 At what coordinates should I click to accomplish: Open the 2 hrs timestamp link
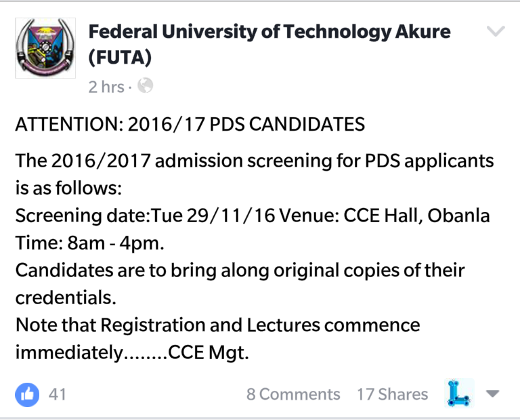pos(106,87)
